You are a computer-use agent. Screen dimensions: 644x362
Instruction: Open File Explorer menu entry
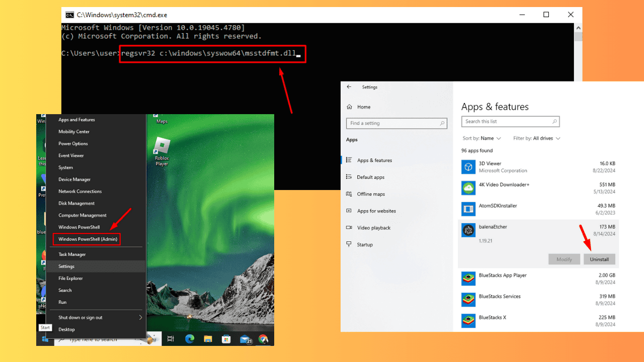[70, 278]
